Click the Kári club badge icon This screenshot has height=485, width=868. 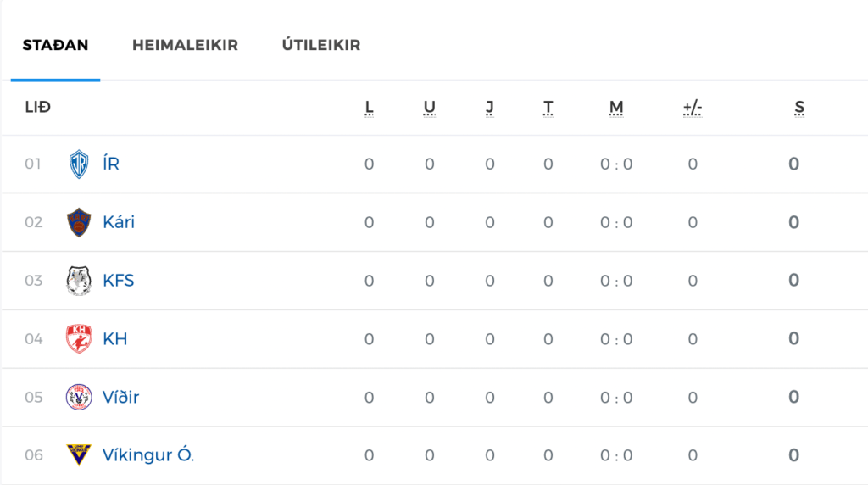click(x=79, y=222)
